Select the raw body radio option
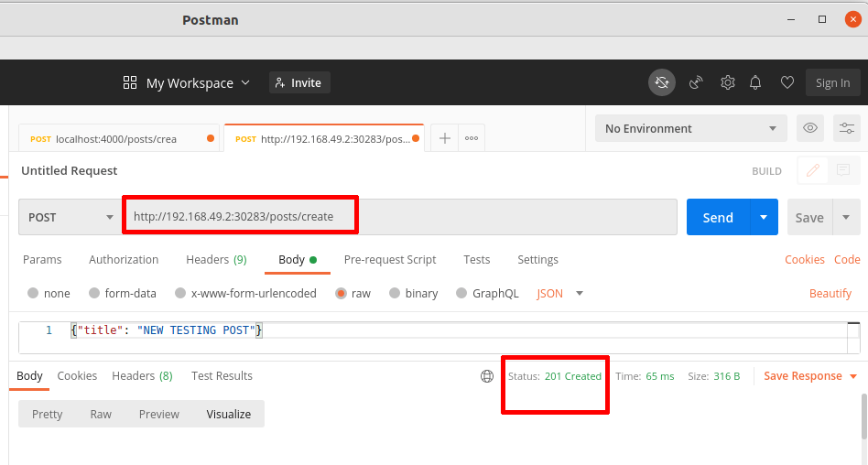 pos(341,293)
